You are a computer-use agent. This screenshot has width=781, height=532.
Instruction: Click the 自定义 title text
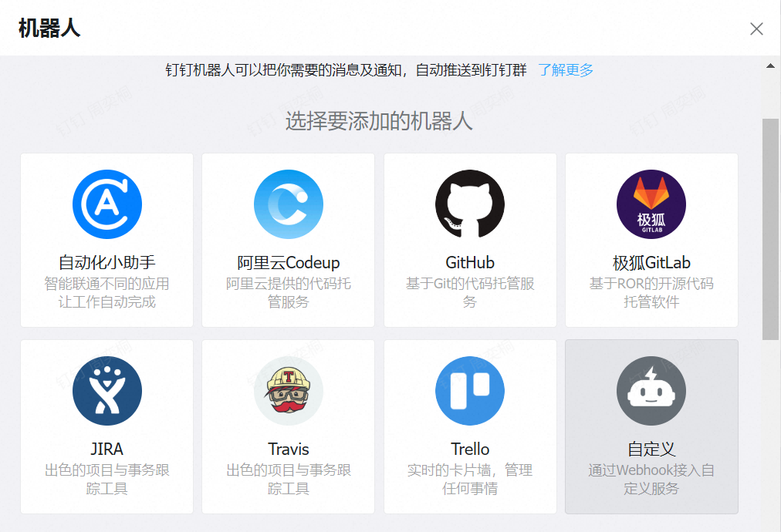tap(651, 449)
